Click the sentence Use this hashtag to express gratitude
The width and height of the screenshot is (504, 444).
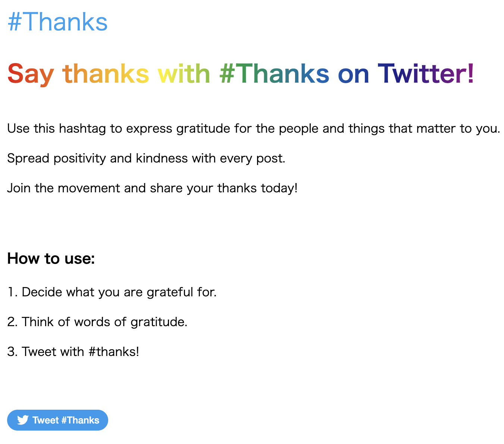point(254,129)
